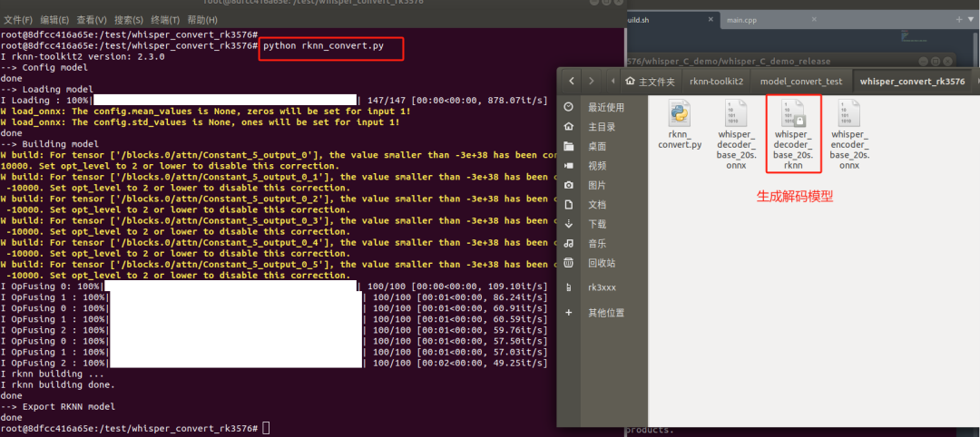Navigate to rknn-toolkit2 in the path bar

pos(716,82)
